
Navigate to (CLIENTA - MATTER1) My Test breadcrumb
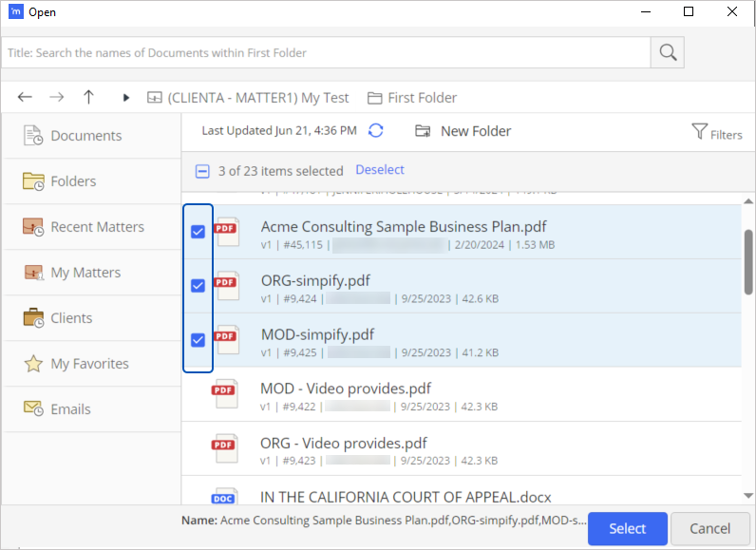(x=258, y=98)
